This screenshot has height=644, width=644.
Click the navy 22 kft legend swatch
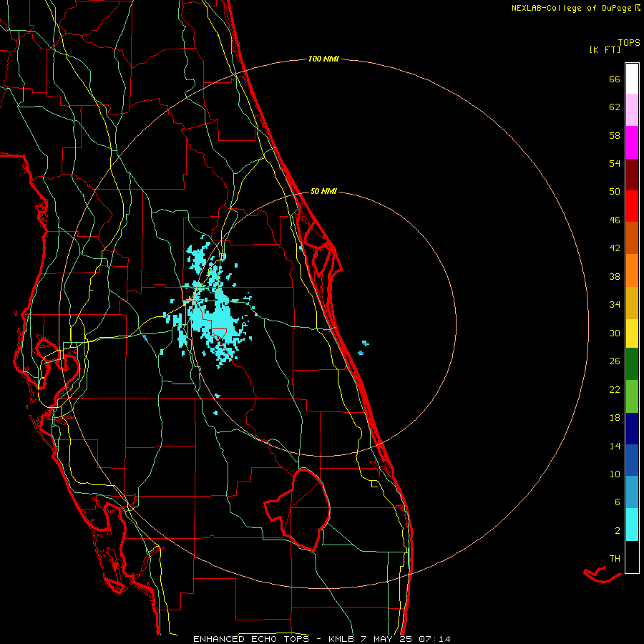point(632,429)
